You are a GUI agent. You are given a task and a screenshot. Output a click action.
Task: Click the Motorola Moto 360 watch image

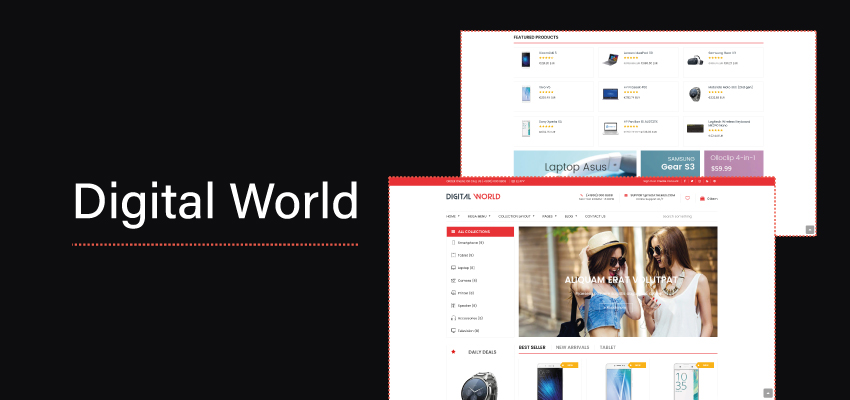(695, 94)
